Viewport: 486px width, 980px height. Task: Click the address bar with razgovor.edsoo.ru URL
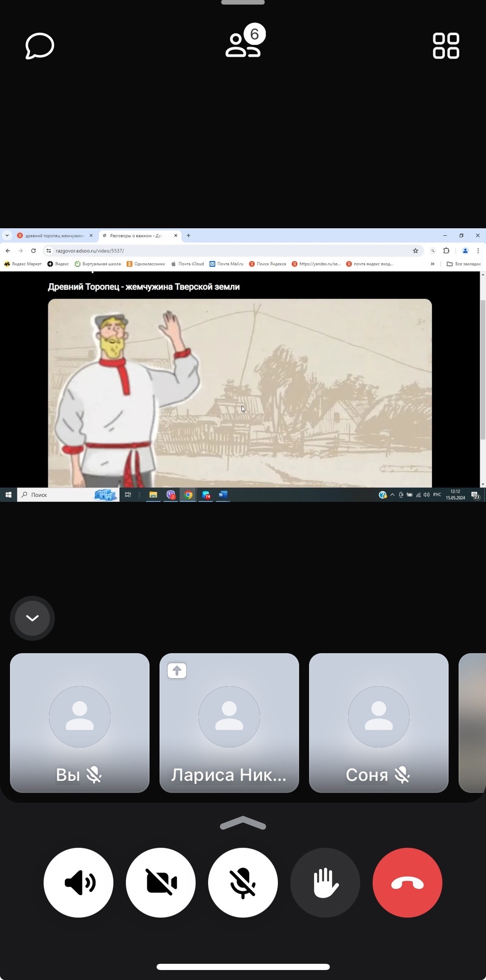[x=233, y=250]
